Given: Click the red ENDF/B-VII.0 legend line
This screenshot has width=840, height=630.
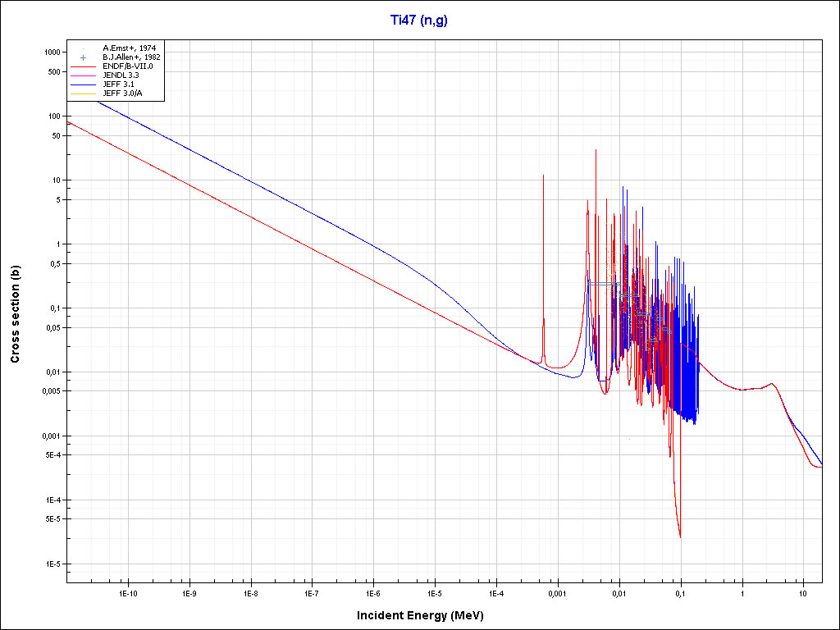Looking at the screenshot, I should click(x=84, y=66).
